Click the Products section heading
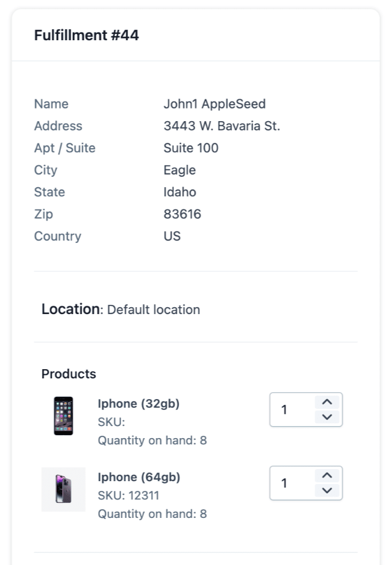Screen dimensions: 392x565 click(69, 374)
